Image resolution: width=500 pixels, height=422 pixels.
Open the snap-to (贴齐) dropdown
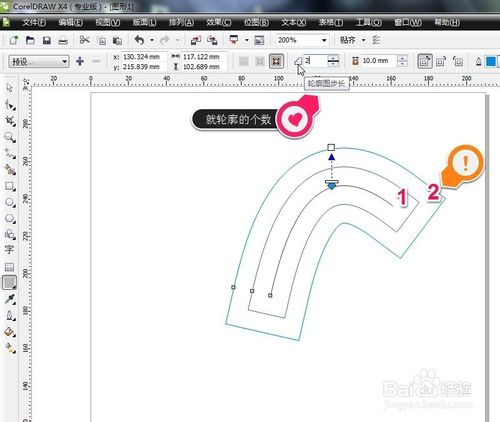pyautogui.click(x=364, y=40)
